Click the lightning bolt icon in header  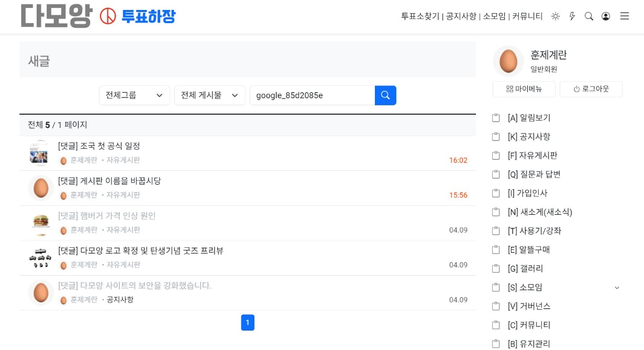pos(572,16)
